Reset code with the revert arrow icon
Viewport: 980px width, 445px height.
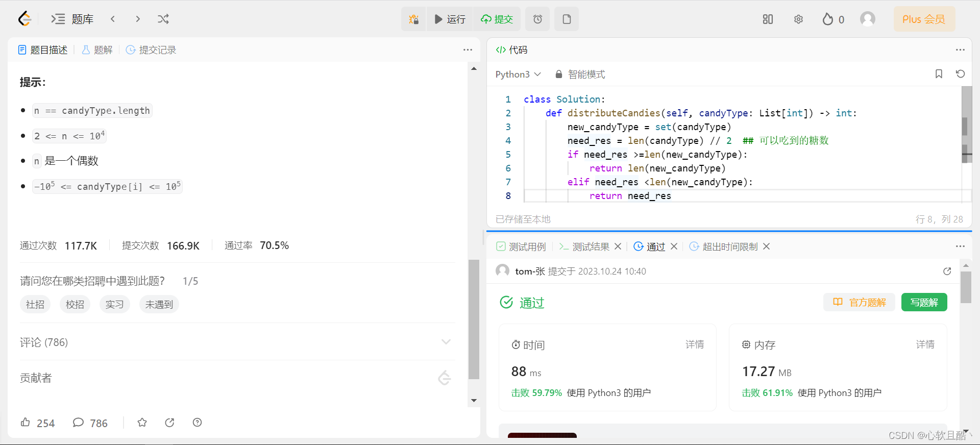click(x=960, y=74)
